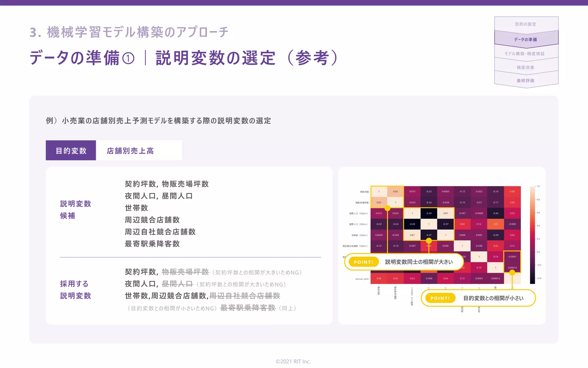
Task: Click the 夜間人口（500m） row label on the heatmap's left axis
Action: [358, 213]
